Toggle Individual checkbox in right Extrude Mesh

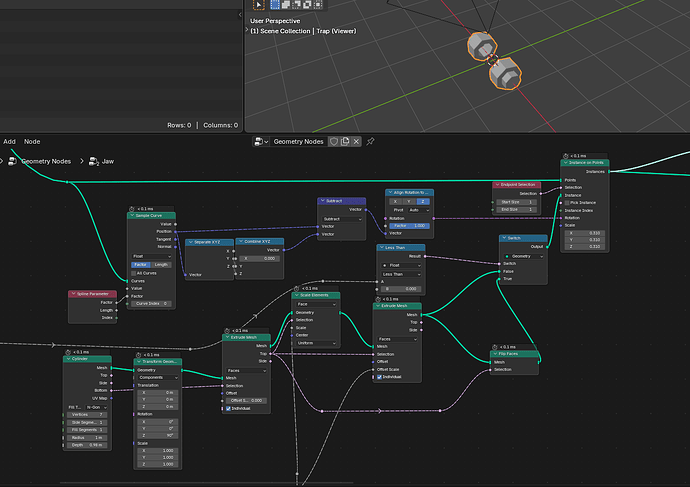pyautogui.click(x=379, y=377)
